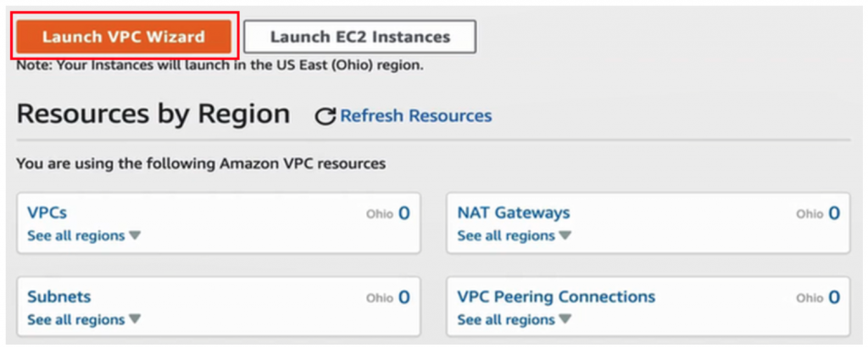Click the Ohio VPC Peering Connections count

(834, 297)
